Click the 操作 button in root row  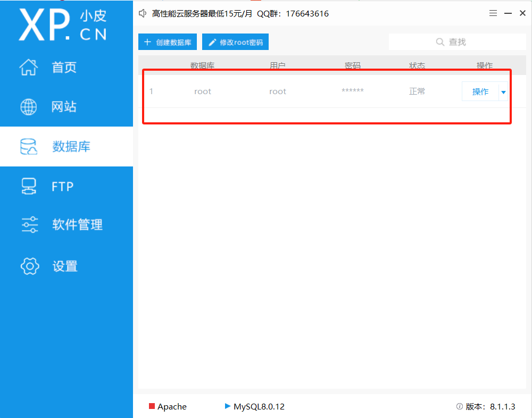[x=480, y=91]
